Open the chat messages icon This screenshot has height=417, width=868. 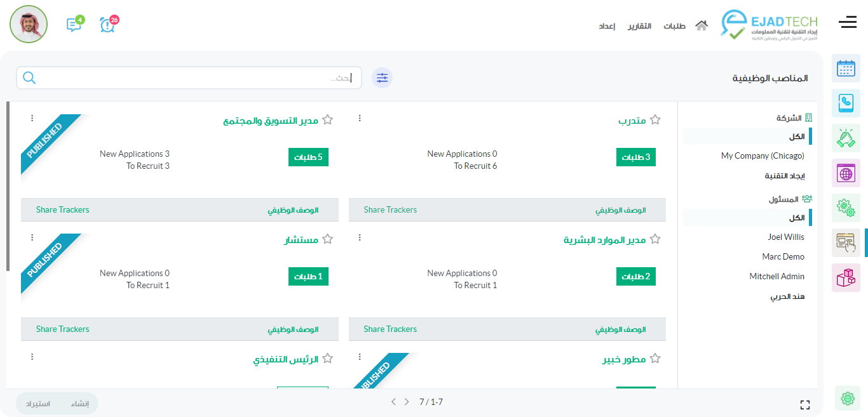[x=74, y=25]
